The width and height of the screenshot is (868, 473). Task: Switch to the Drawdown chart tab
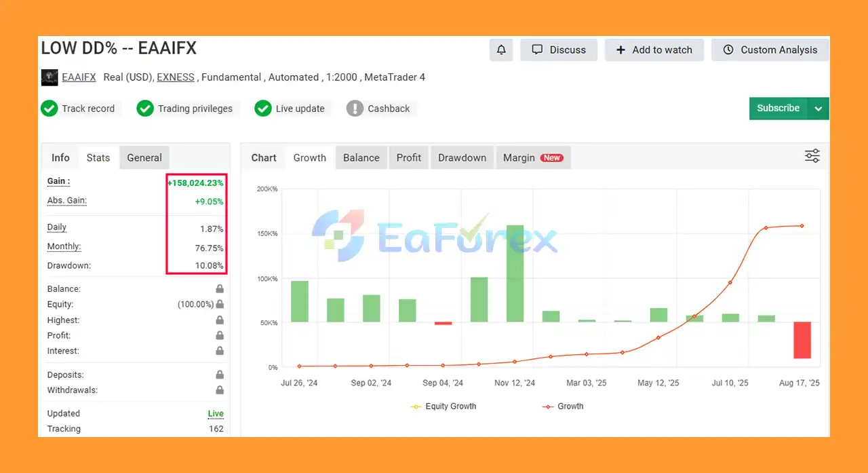coord(462,157)
